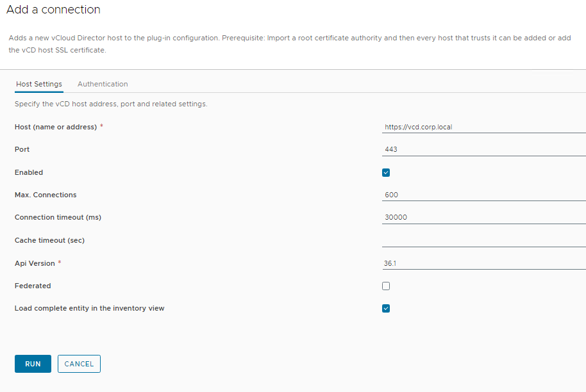
Task: Uncheck the Enabled checkbox
Action: coord(386,172)
